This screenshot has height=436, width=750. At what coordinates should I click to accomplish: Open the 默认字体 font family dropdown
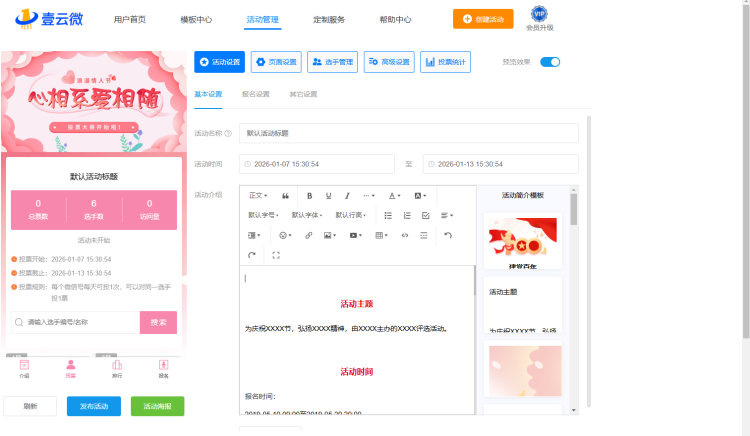[x=307, y=215]
